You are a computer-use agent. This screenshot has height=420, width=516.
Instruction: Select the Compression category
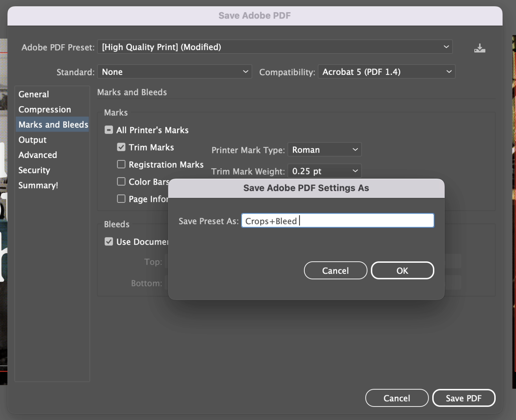[52, 109]
